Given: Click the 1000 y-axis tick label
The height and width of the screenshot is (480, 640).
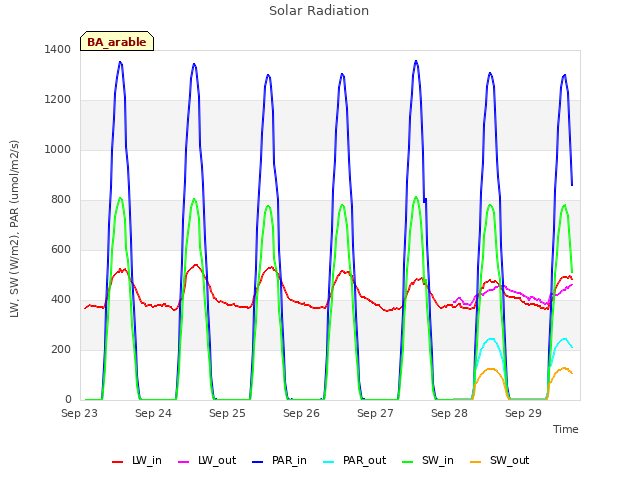Looking at the screenshot, I should tap(58, 150).
